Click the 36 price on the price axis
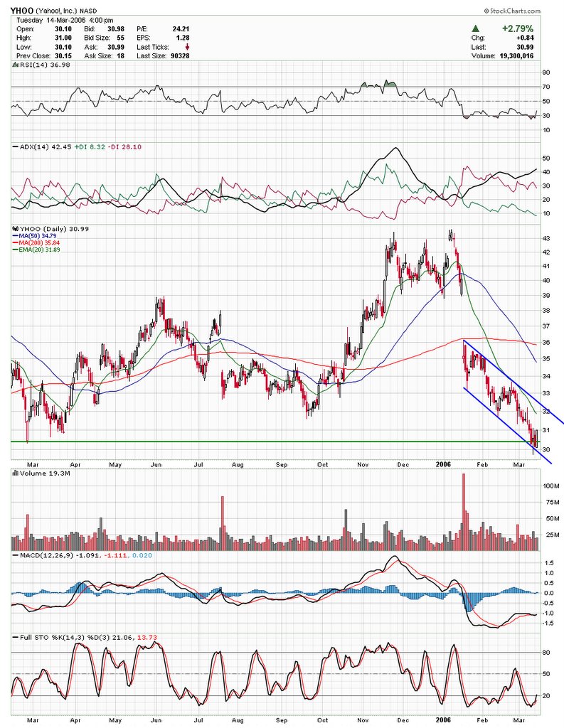This screenshot has height=728, width=564. pos(546,342)
